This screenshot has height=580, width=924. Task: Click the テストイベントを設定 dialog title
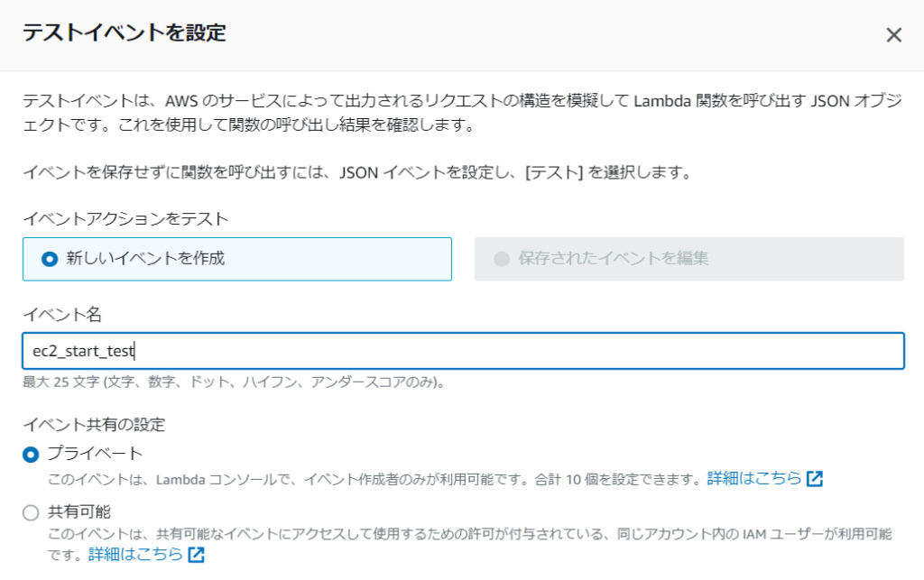click(x=124, y=34)
